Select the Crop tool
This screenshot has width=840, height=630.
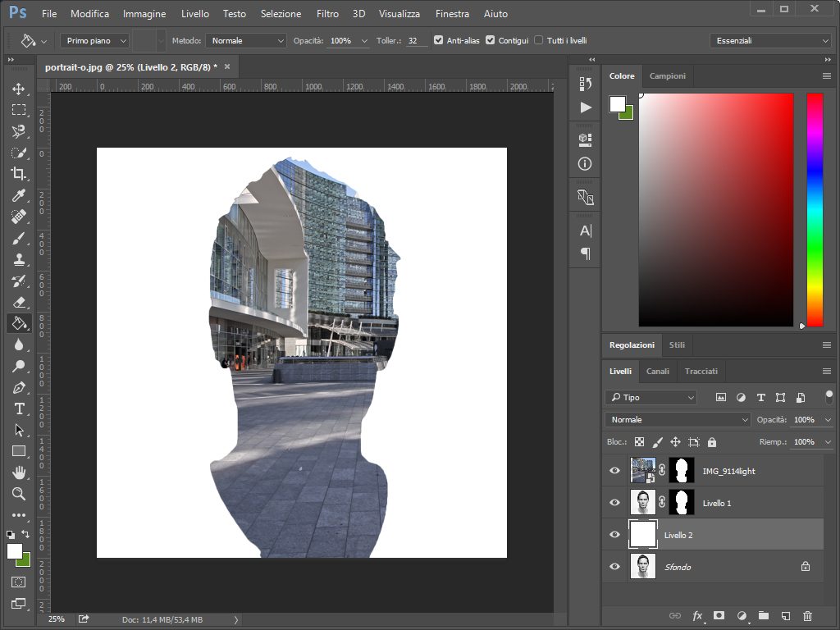click(x=18, y=174)
